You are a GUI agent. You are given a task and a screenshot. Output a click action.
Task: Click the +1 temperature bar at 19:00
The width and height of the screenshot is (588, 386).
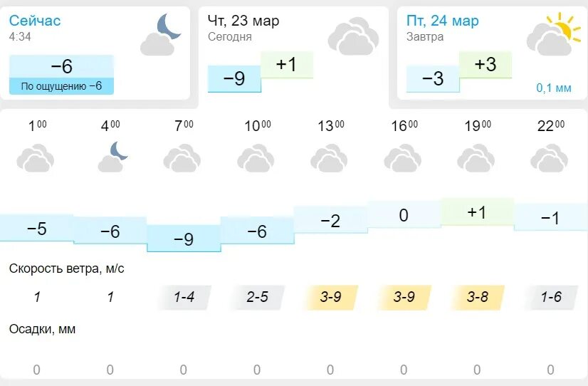coord(477,212)
